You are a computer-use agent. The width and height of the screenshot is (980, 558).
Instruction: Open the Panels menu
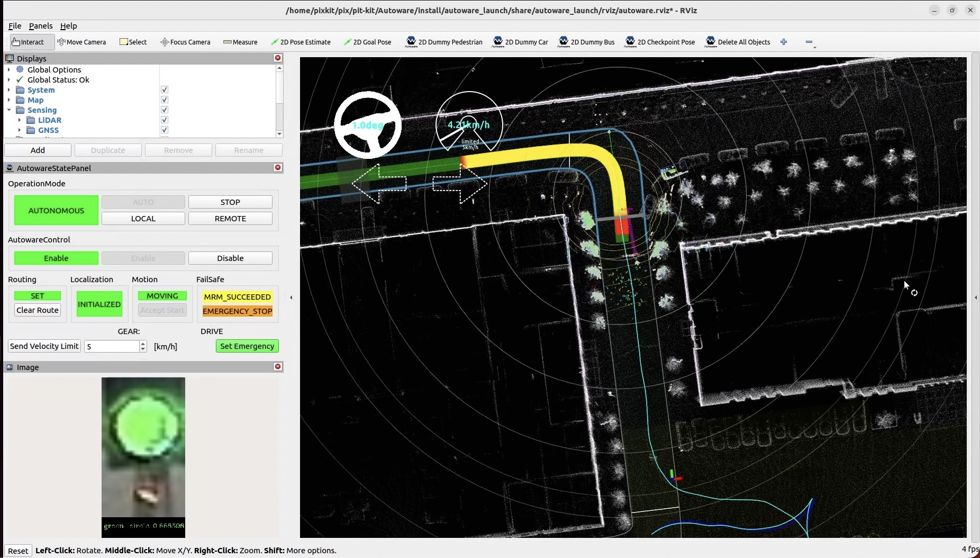[x=41, y=25]
